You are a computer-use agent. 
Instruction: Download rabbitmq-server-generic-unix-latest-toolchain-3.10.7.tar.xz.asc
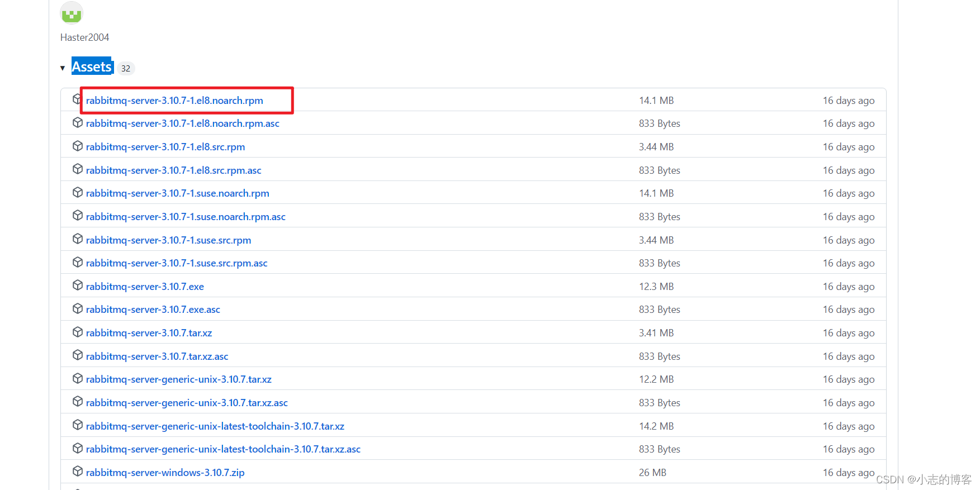pos(223,449)
